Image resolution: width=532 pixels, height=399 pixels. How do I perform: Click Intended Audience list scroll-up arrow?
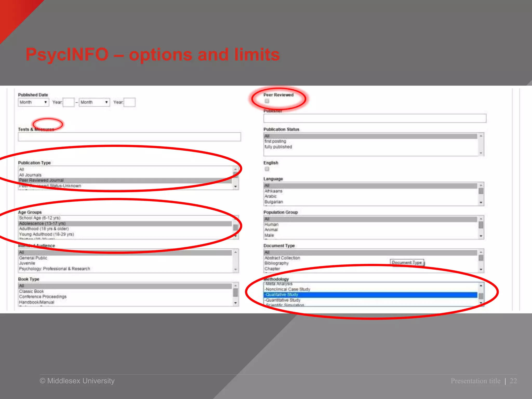[235, 252]
